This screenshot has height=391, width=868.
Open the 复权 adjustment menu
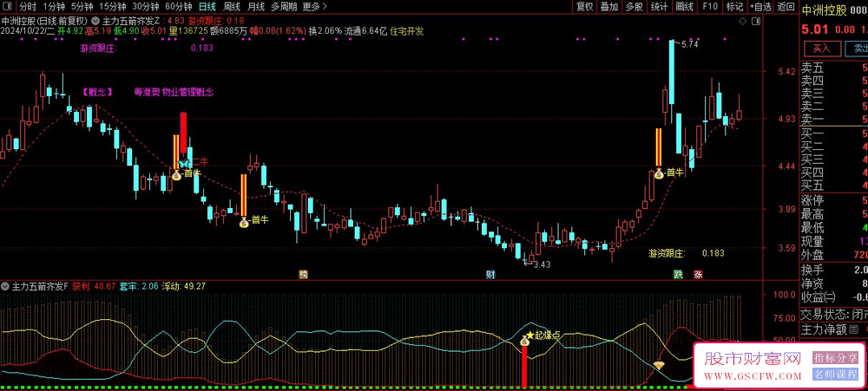tap(584, 7)
